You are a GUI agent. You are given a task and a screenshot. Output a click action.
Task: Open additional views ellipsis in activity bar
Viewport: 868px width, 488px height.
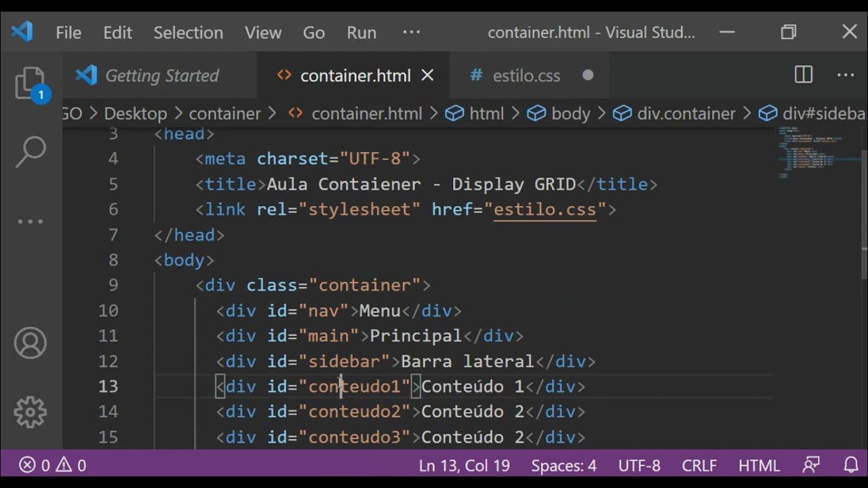pos(30,222)
